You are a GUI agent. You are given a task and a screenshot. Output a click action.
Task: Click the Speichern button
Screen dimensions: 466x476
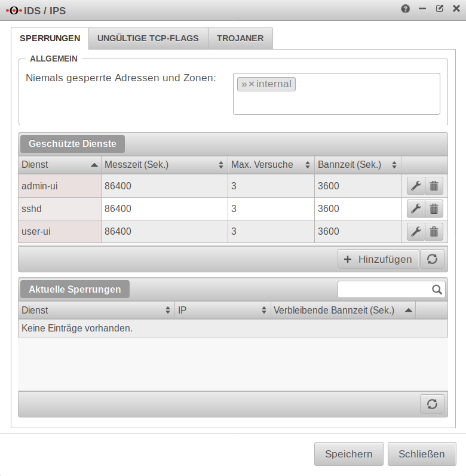(x=349, y=454)
